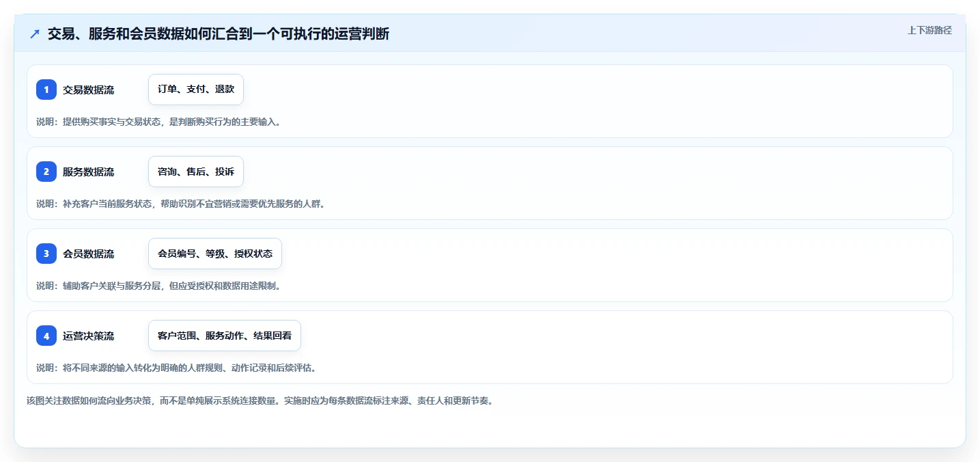Click the 交易数据流 row title

89,90
